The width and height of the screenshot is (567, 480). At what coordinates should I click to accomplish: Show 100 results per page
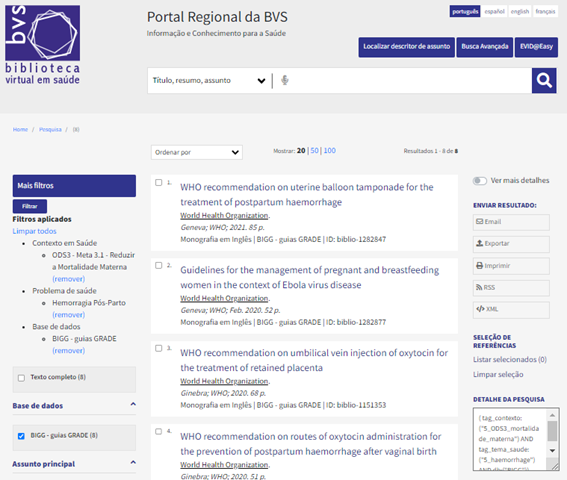(329, 150)
